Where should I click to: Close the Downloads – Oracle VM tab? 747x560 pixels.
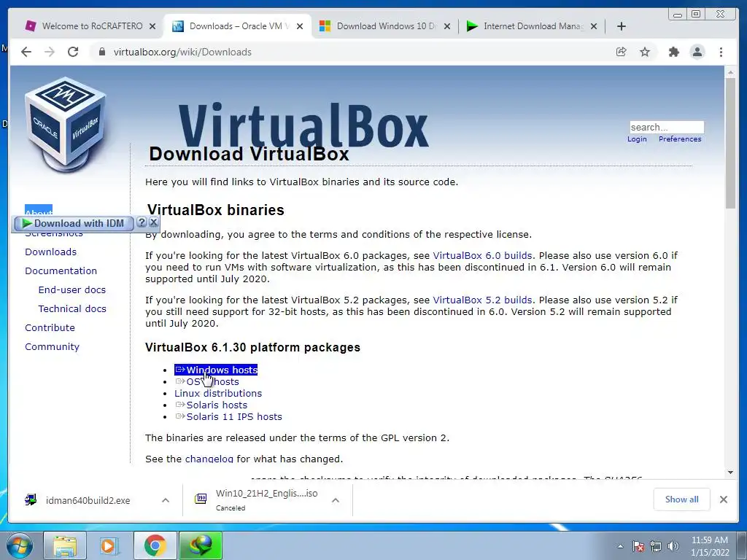click(300, 26)
